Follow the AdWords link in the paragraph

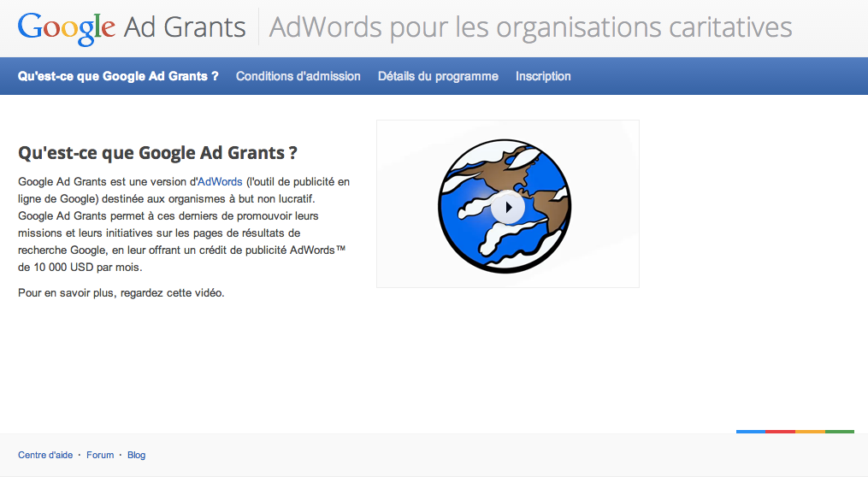(x=220, y=181)
